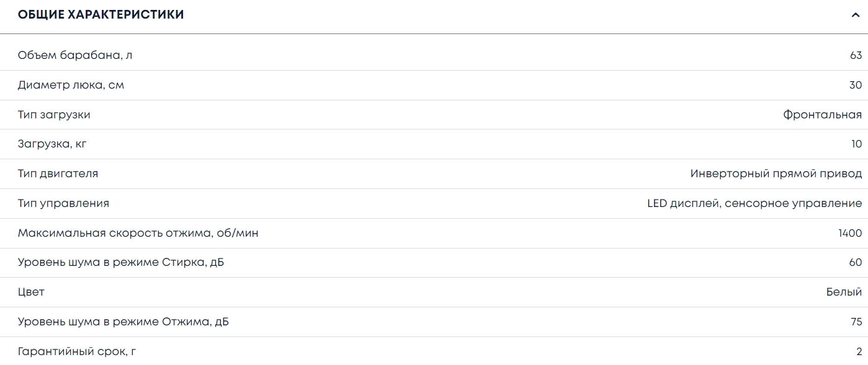This screenshot has width=868, height=365.
Task: Click the Тип загрузки label
Action: (x=54, y=115)
